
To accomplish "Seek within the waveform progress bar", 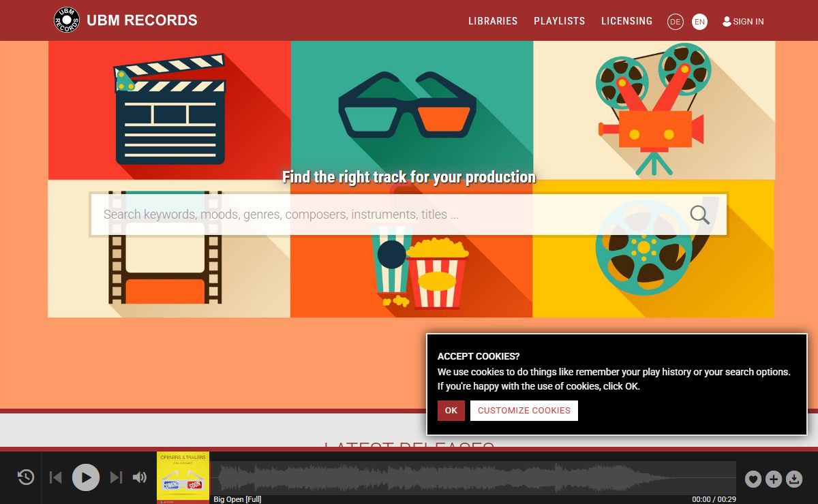I will point(473,477).
